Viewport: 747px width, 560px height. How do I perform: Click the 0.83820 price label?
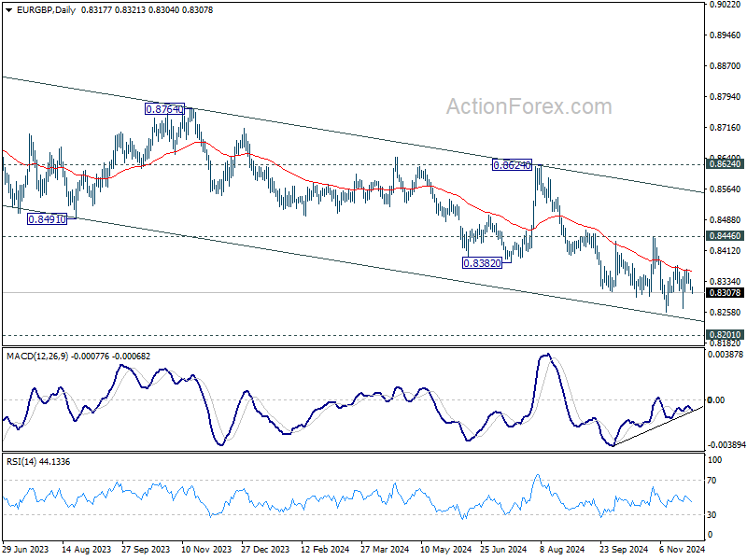pos(482,263)
